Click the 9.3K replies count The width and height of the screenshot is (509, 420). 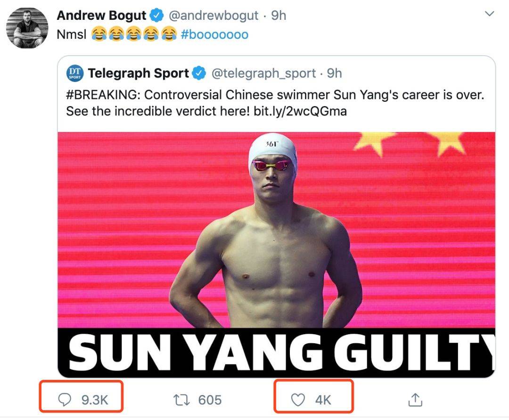pyautogui.click(x=95, y=400)
